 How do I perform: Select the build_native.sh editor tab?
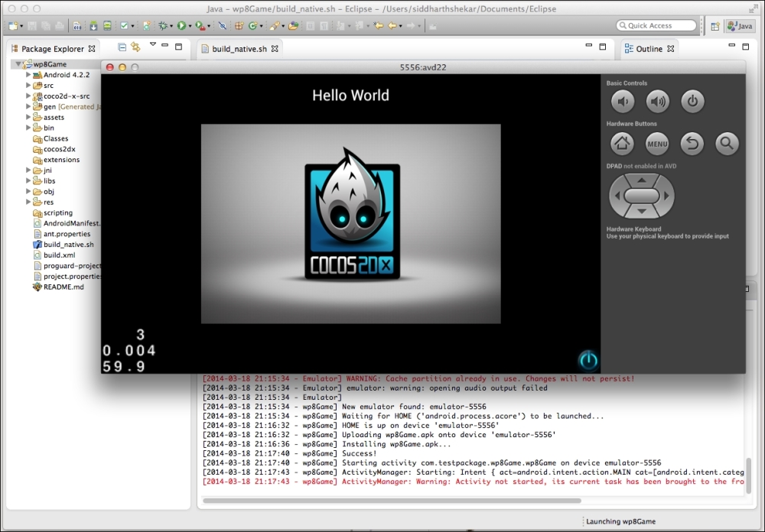[239, 49]
